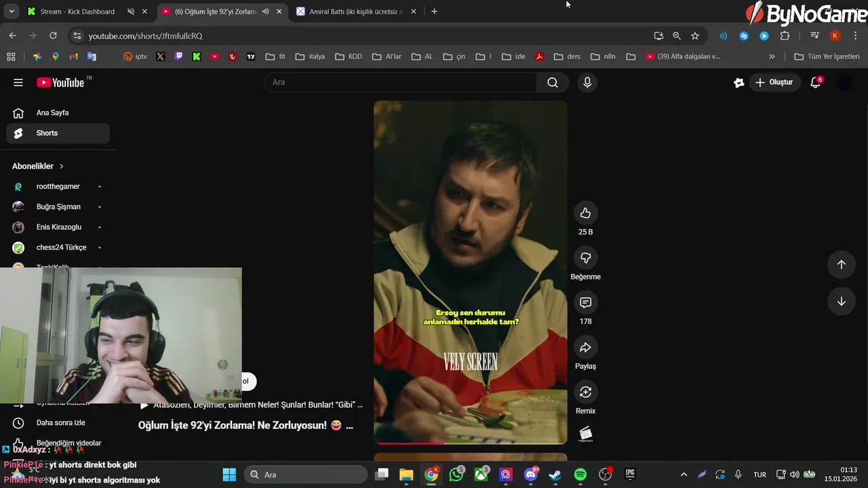Open the browser zoom magnifier icon
The height and width of the screenshot is (488, 868).
point(677,36)
